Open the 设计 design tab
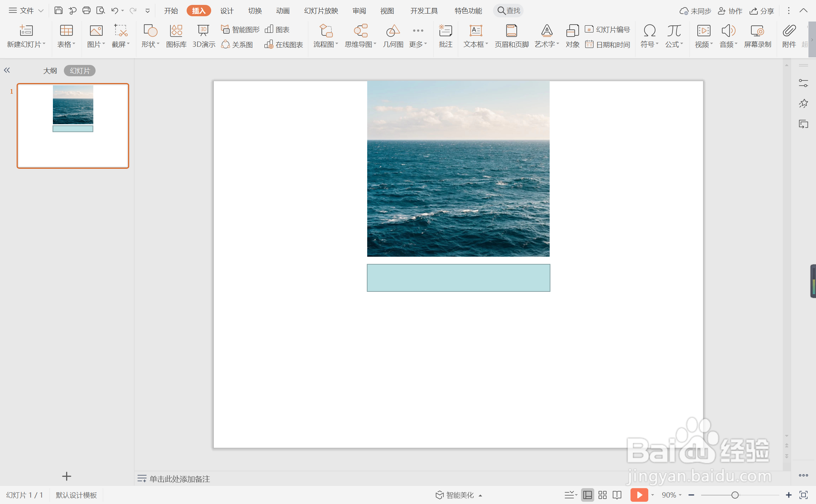The width and height of the screenshot is (816, 504). click(227, 11)
